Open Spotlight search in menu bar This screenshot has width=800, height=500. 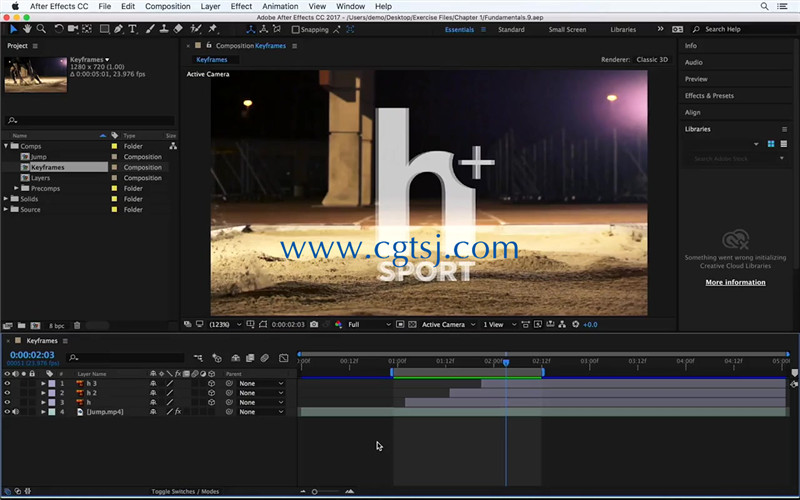pos(764,6)
